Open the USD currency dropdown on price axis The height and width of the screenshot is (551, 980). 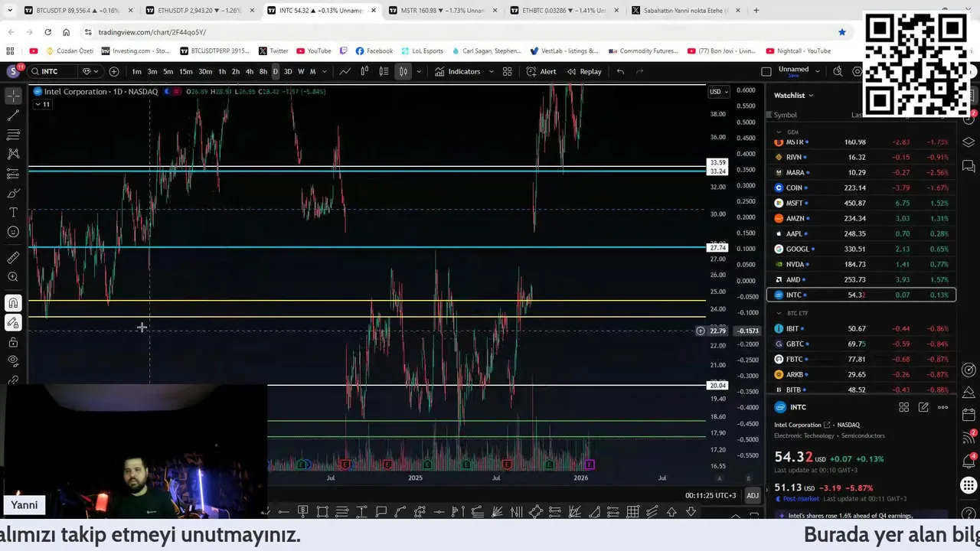click(719, 92)
